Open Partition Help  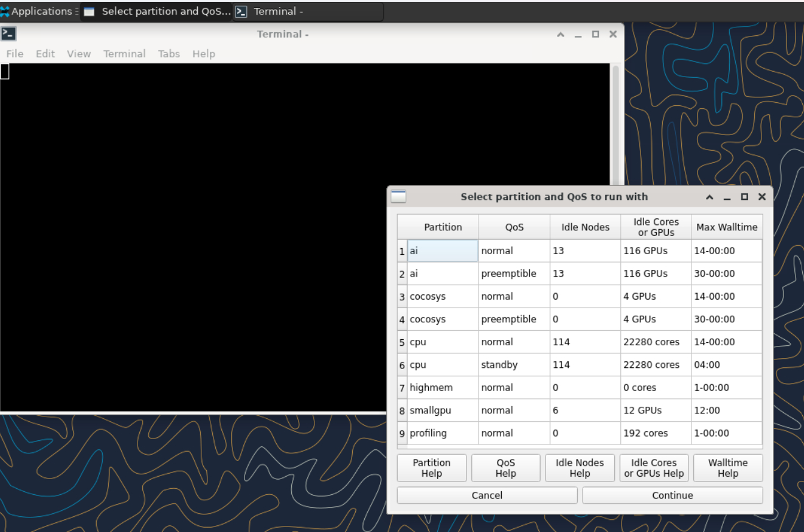click(432, 468)
